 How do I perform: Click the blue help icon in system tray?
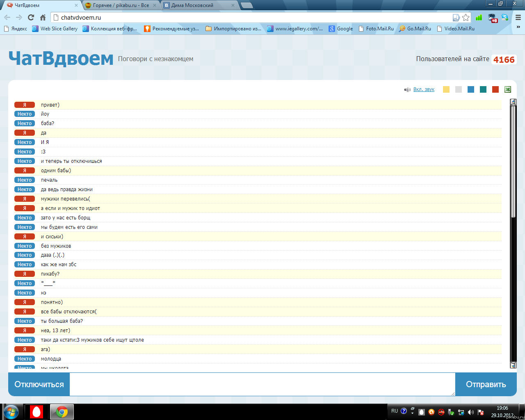pos(404,411)
